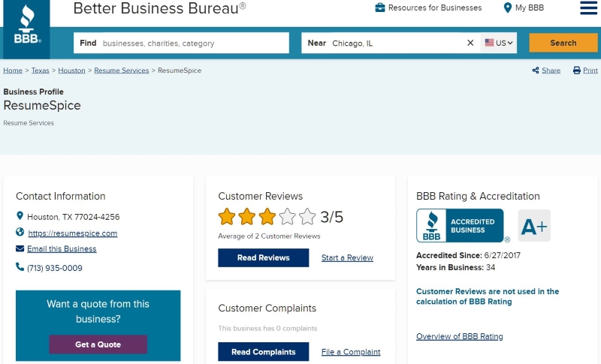
Task: Click the ResumeSpice business name heading
Action: tap(42, 105)
